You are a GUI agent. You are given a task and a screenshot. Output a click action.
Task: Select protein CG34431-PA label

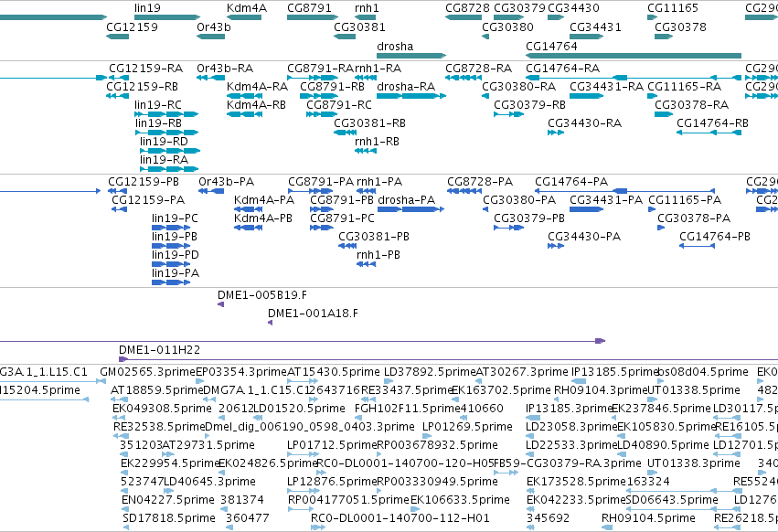tap(606, 200)
